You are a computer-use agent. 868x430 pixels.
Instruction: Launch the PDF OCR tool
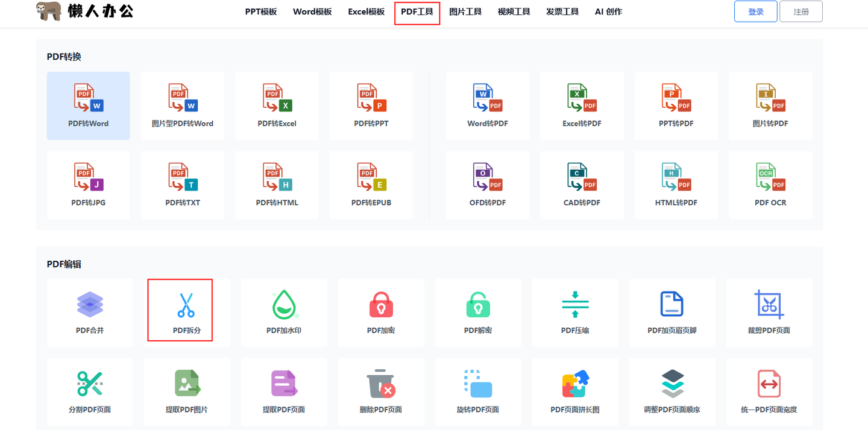tap(770, 185)
